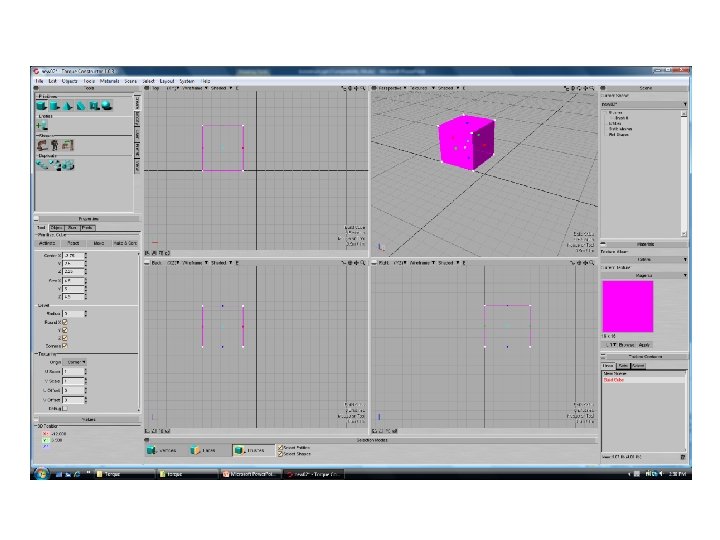
Task: Open the Materials menu
Action: click(110, 81)
